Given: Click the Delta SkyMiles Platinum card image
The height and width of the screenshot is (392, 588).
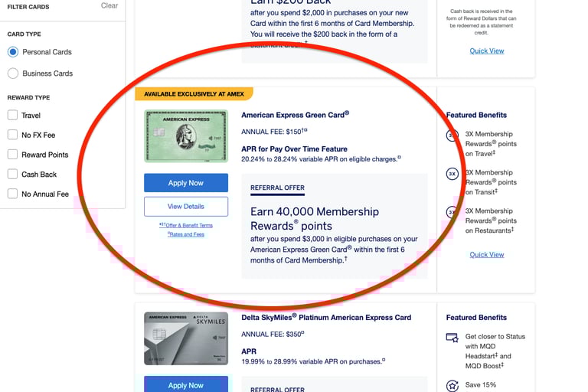Looking at the screenshot, I should coord(186,338).
